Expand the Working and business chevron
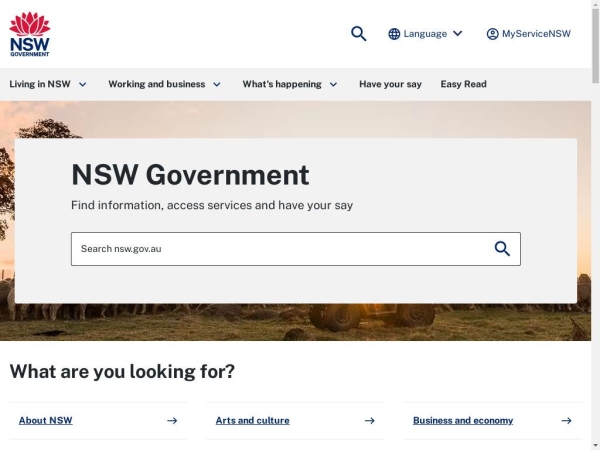Image resolution: width=600 pixels, height=450 pixels. 217,85
